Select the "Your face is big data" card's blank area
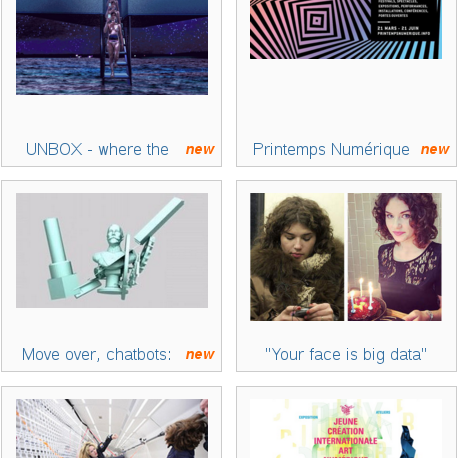The image size is (458, 458). (346, 333)
